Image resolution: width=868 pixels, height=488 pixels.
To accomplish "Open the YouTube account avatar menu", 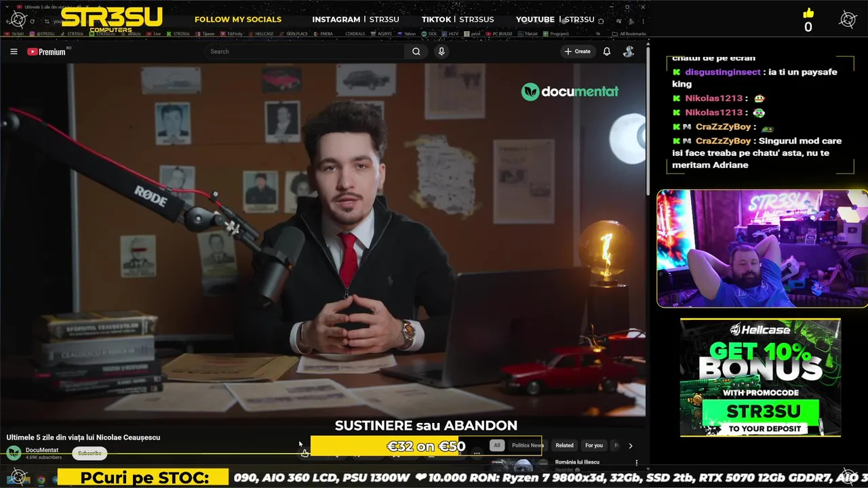I will pos(629,52).
